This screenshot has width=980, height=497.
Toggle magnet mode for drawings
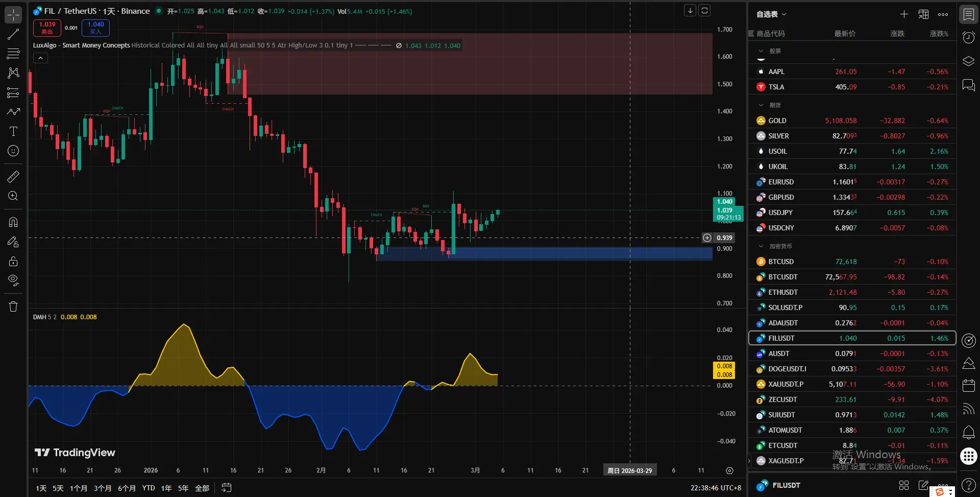pos(13,222)
